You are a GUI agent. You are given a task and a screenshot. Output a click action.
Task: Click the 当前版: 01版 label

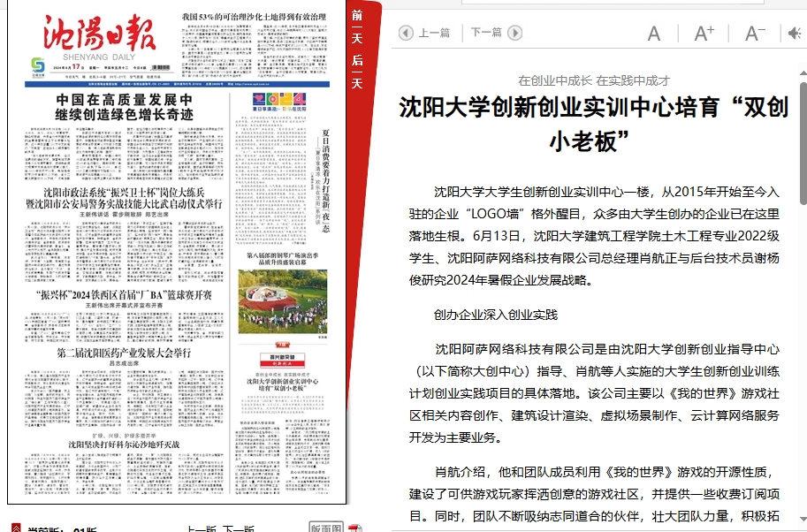(x=62, y=529)
